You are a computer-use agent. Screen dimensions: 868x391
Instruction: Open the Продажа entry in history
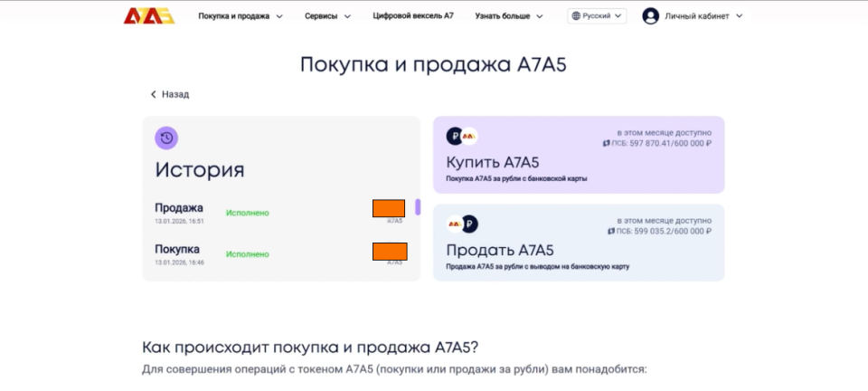tap(179, 208)
